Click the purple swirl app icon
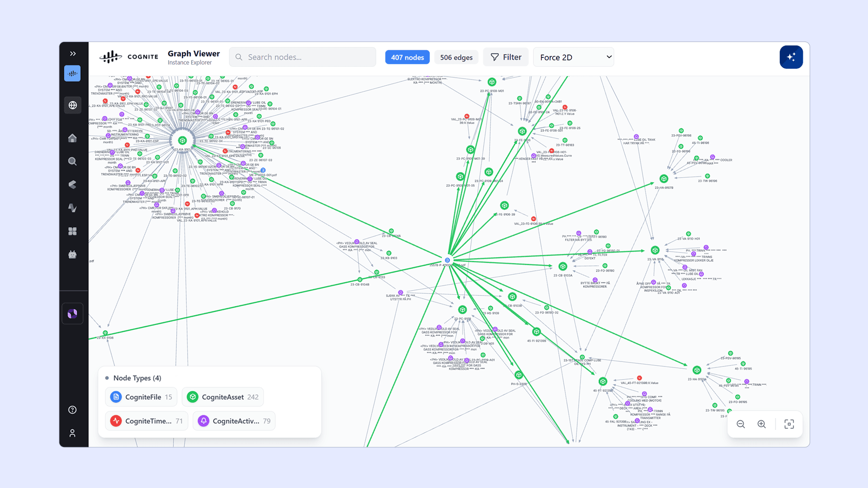This screenshot has width=868, height=488. tap(72, 314)
